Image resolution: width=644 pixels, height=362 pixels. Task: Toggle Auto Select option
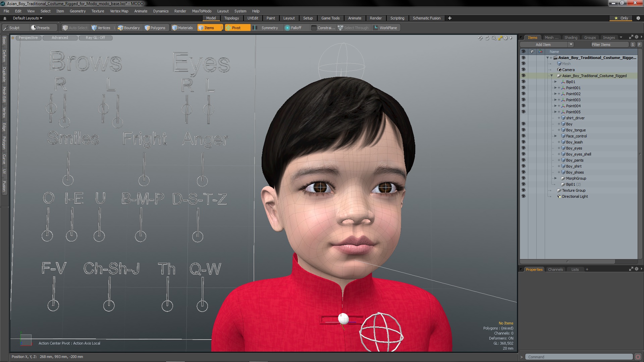click(75, 28)
